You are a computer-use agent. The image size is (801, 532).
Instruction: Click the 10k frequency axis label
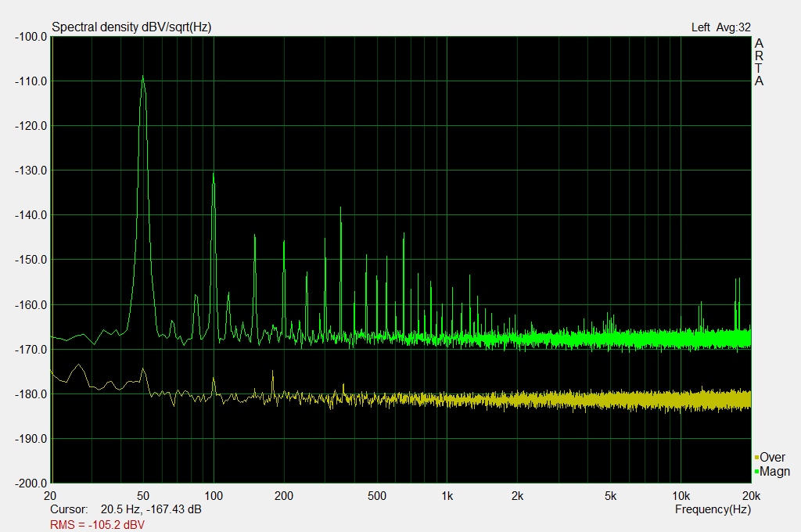click(x=681, y=496)
